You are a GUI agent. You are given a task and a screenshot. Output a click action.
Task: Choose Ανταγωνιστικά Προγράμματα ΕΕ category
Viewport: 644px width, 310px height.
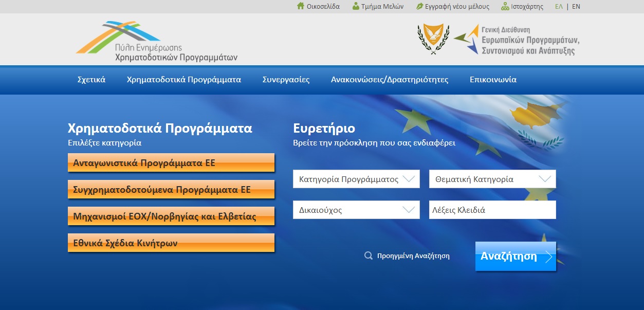coord(171,163)
